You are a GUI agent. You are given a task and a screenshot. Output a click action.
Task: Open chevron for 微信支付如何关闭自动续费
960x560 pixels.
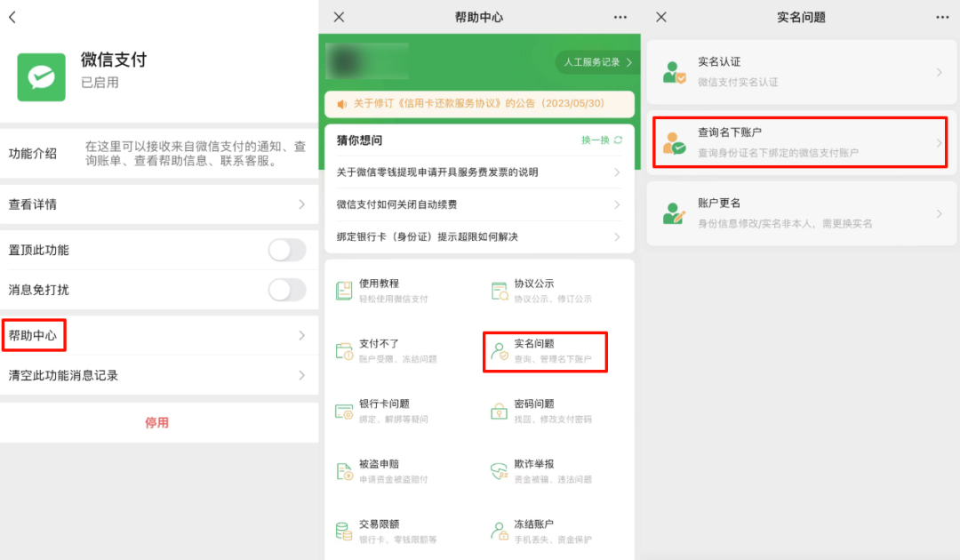[617, 204]
